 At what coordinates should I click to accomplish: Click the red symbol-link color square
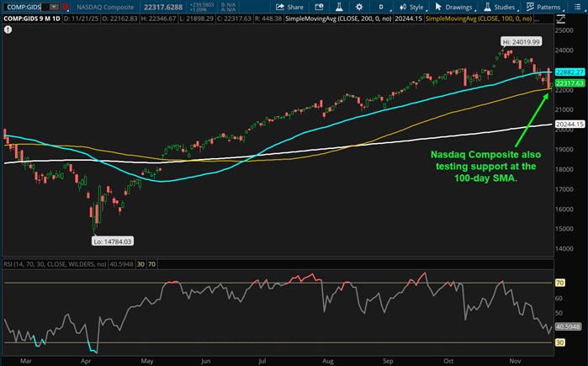pyautogui.click(x=66, y=7)
